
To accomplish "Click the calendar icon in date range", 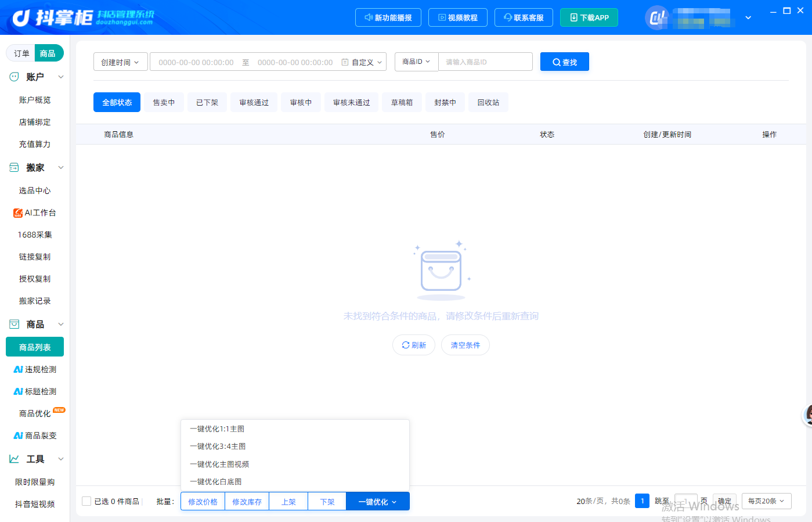I will (345, 62).
